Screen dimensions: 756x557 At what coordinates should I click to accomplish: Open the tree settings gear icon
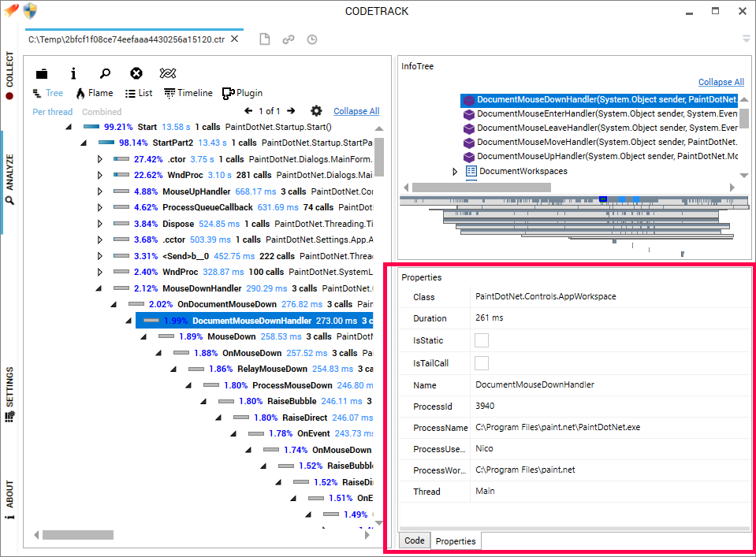[x=316, y=111]
